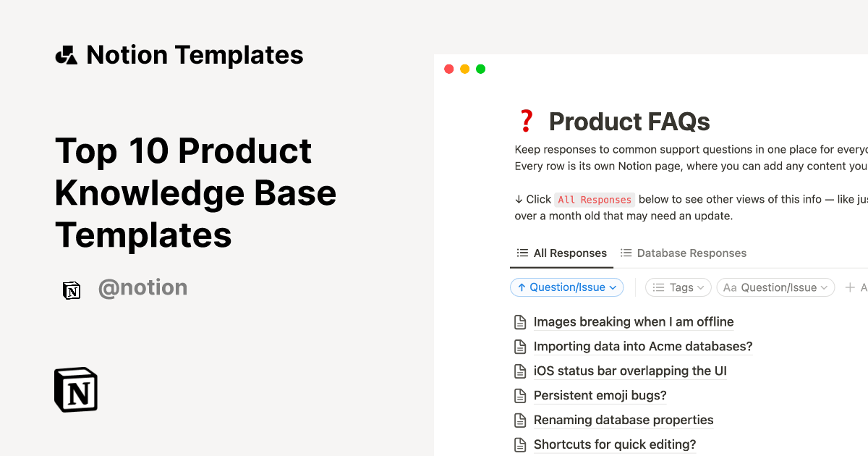868x456 pixels.
Task: Click the list icon inside the Tags filter chip
Action: coord(658,287)
